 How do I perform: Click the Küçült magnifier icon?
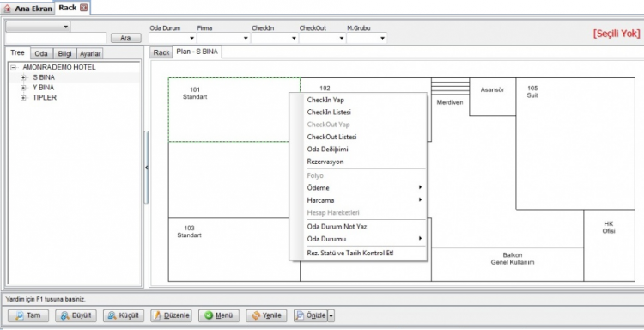coord(112,315)
